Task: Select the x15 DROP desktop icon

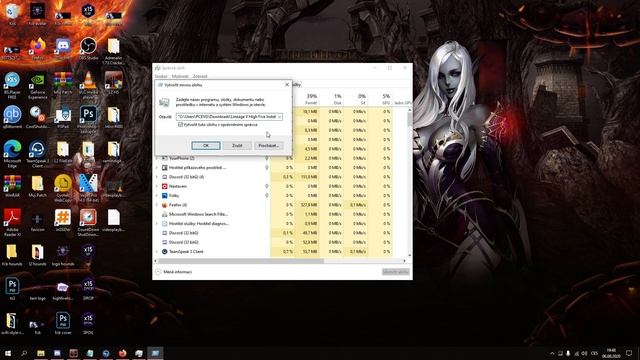Action: coord(88,289)
